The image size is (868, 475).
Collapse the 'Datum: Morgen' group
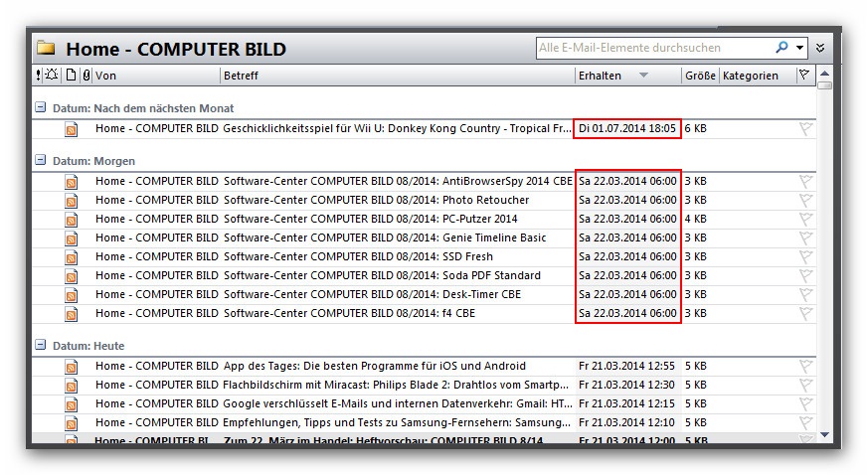click(40, 160)
